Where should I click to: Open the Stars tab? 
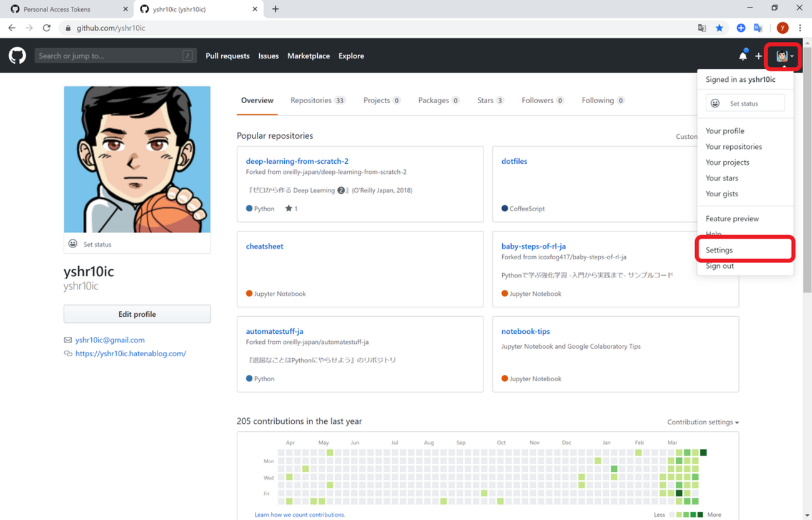pos(490,100)
